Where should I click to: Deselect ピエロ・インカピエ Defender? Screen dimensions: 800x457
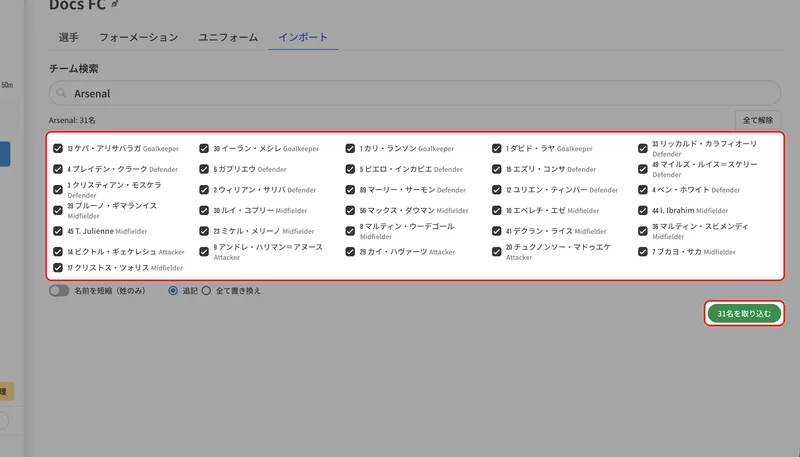tap(350, 169)
